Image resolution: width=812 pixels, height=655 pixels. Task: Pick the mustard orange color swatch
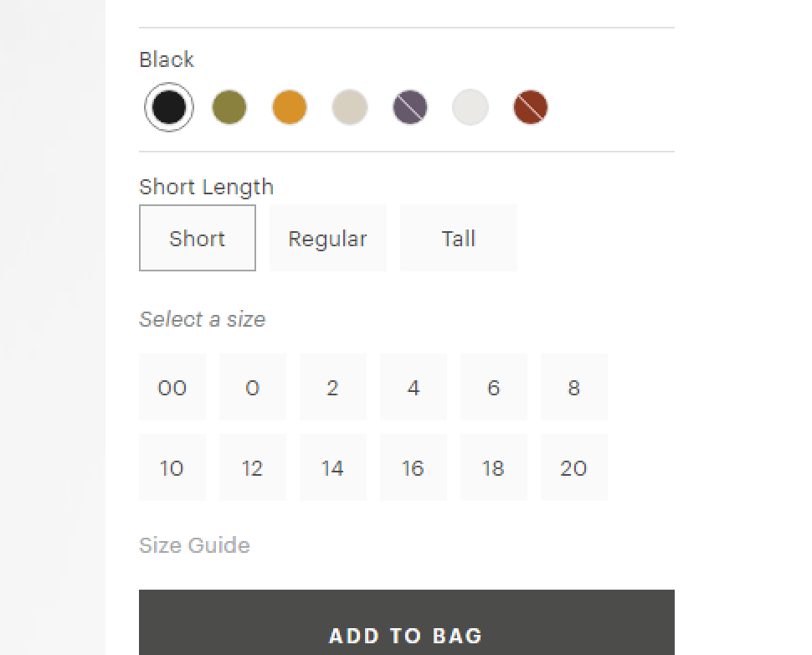pos(290,107)
